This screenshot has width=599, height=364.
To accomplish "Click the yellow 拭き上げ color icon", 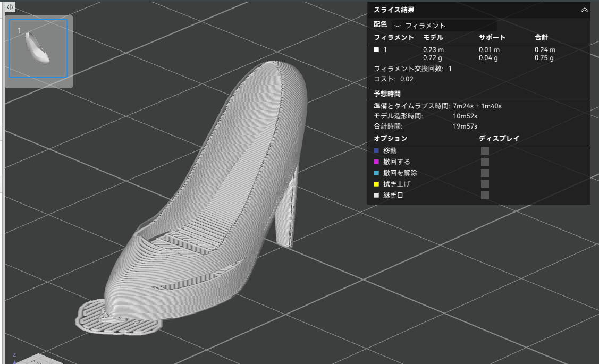I will (x=377, y=184).
